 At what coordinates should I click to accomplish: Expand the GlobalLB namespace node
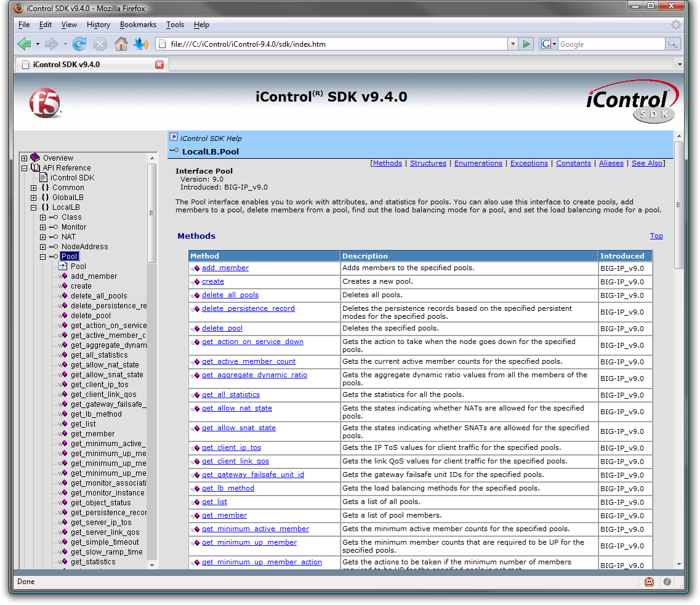(33, 198)
